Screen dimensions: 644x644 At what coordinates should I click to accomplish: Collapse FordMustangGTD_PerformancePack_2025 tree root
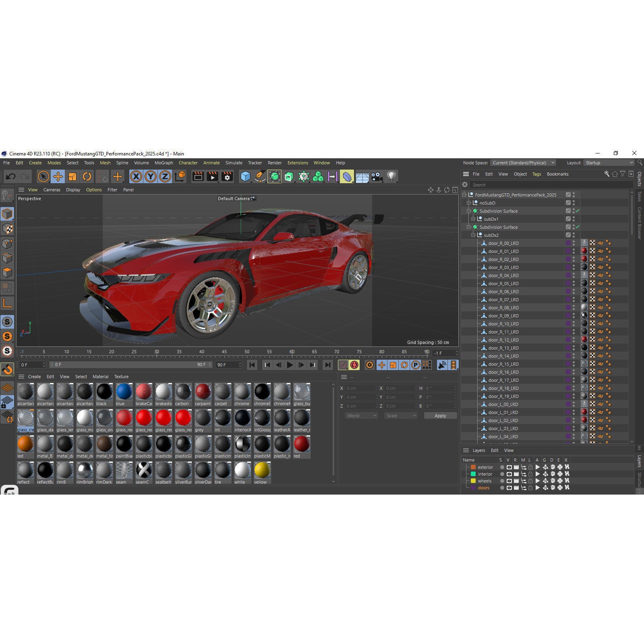pos(464,195)
